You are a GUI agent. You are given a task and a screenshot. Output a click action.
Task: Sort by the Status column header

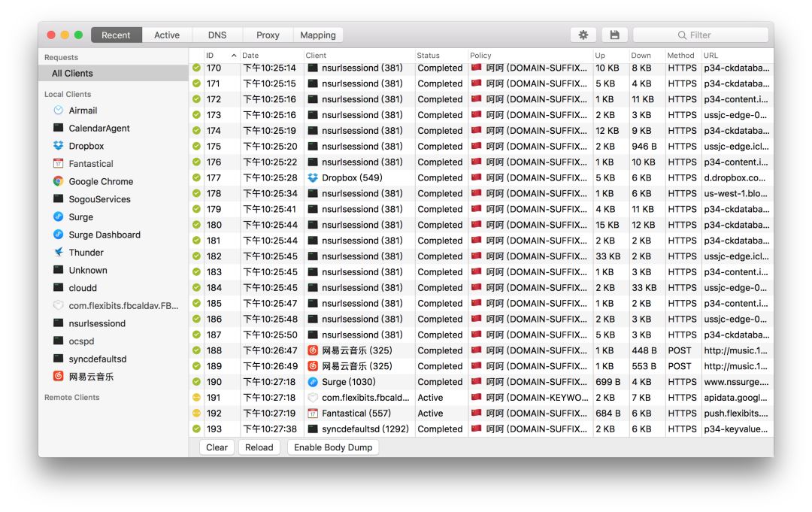point(441,56)
